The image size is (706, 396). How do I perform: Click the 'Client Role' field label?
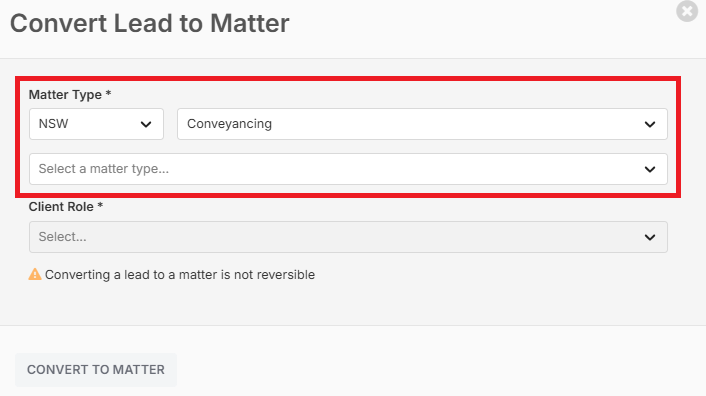[x=61, y=207]
